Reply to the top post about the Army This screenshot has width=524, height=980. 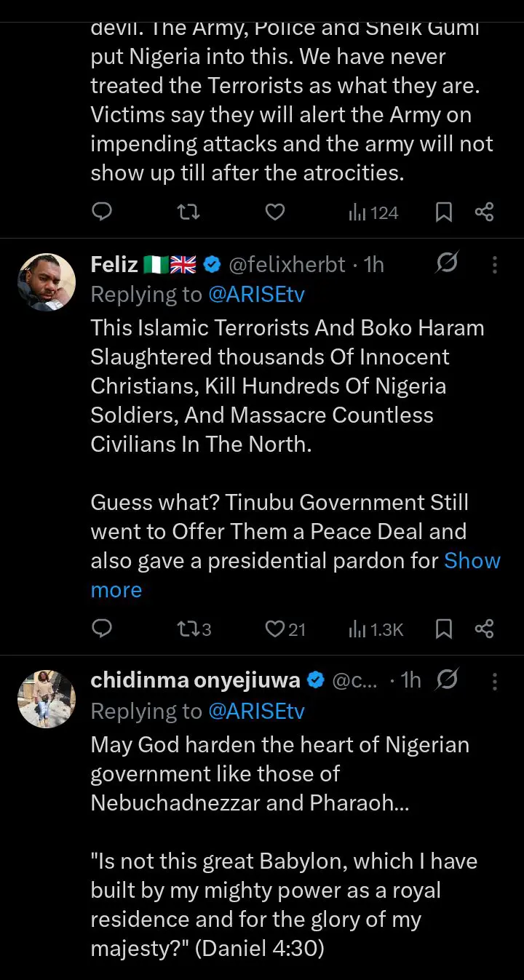point(103,212)
